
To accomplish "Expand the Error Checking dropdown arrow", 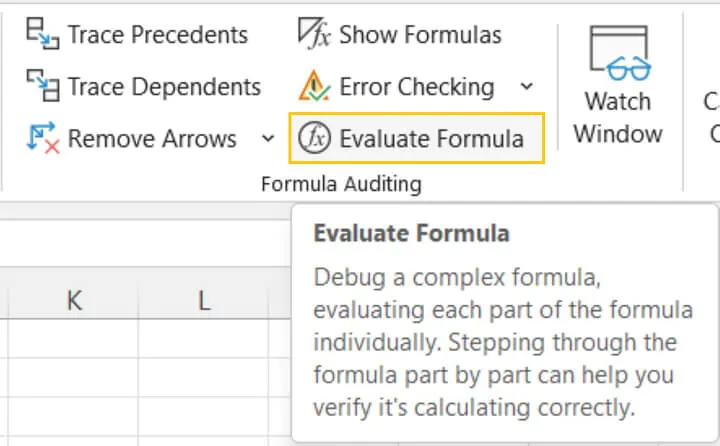I will tap(527, 86).
